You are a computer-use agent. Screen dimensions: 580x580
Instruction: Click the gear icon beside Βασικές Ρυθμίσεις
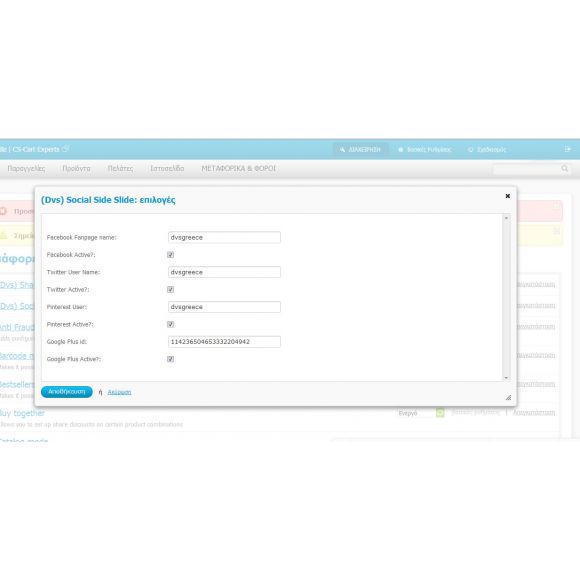401,149
